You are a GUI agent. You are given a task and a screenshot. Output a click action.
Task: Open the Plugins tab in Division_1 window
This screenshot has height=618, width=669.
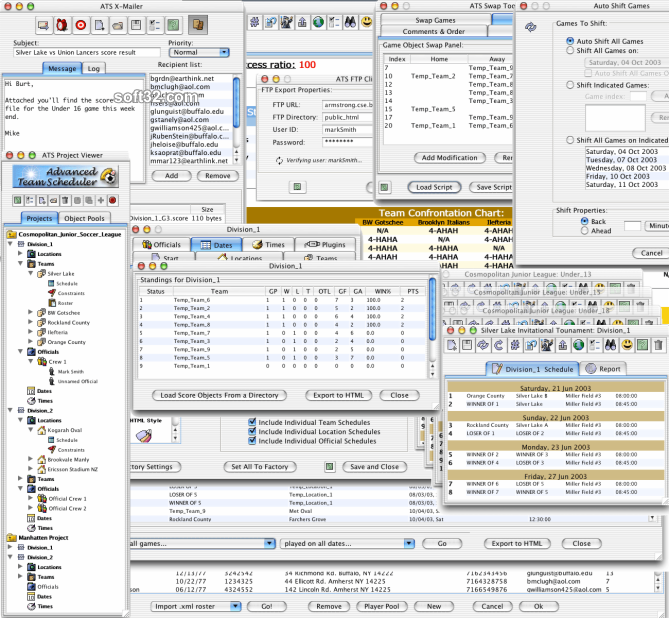325,245
